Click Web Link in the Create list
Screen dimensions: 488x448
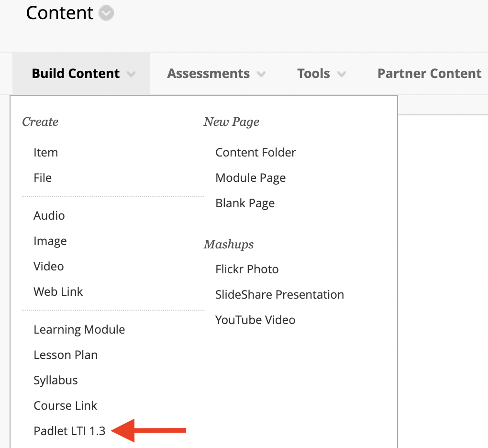pos(58,291)
